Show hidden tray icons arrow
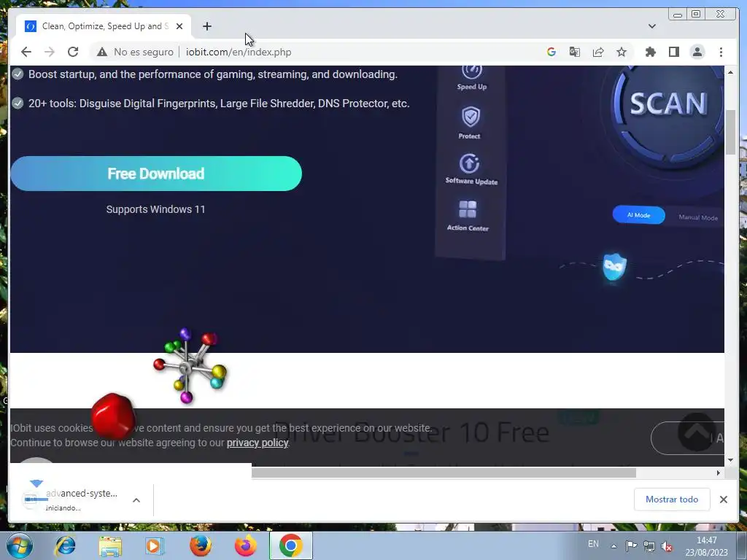The height and width of the screenshot is (560, 747). (x=614, y=546)
